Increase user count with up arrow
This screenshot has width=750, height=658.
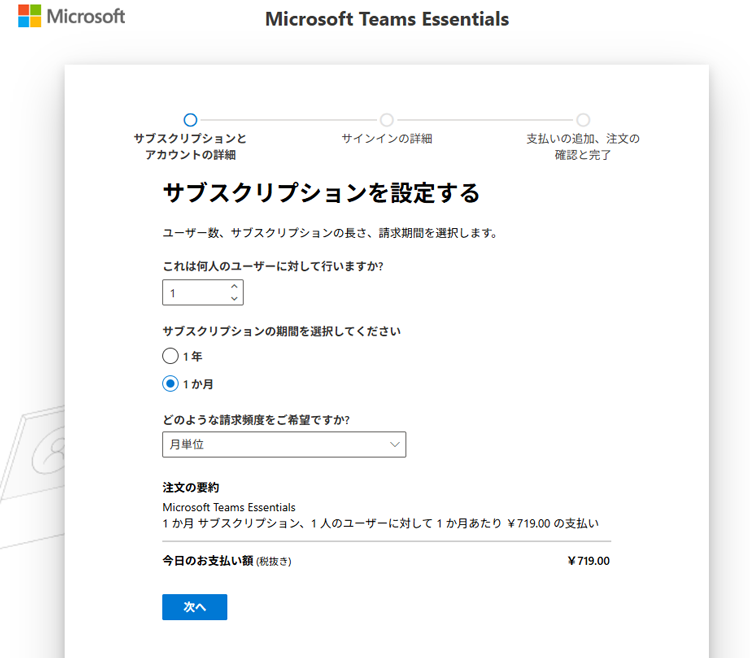[x=234, y=286]
